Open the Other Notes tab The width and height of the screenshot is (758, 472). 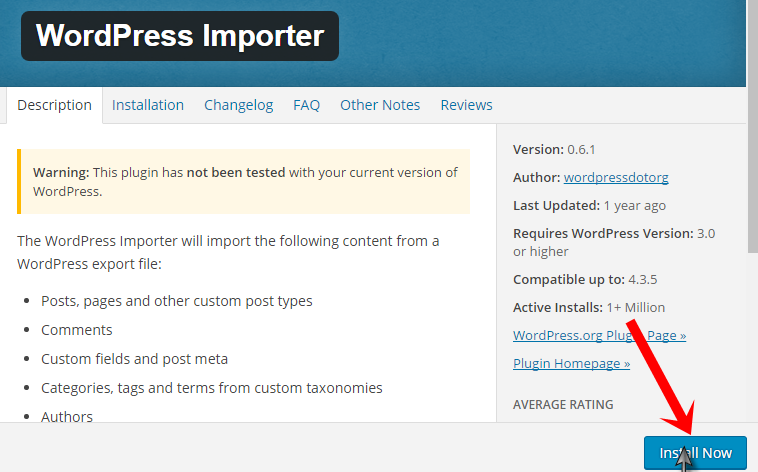(380, 105)
